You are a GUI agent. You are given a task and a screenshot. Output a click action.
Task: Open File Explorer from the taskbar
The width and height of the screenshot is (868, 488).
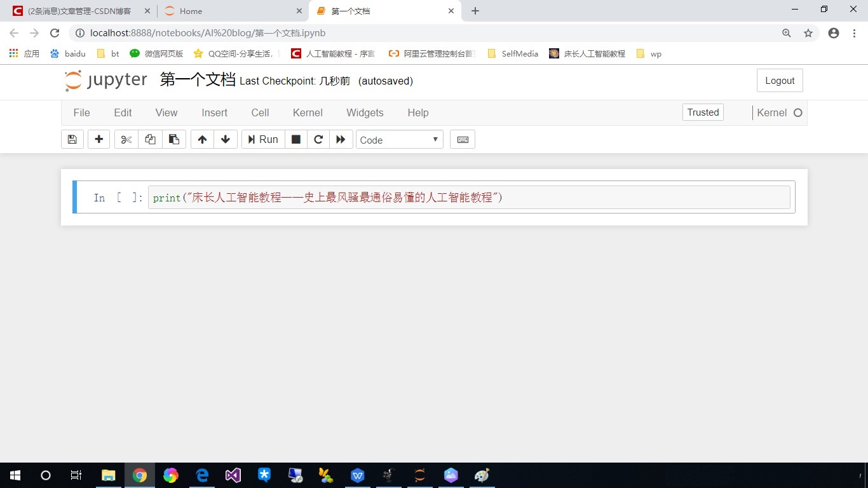pyautogui.click(x=109, y=475)
